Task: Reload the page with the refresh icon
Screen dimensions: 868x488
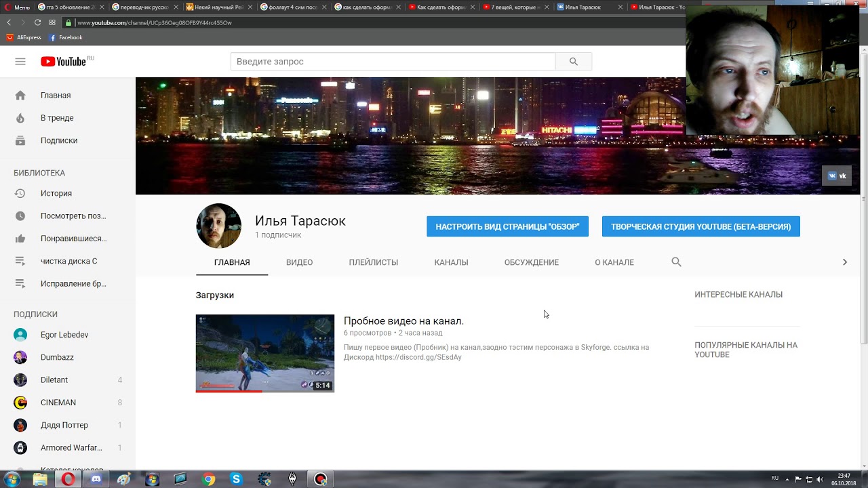Action: click(x=38, y=22)
